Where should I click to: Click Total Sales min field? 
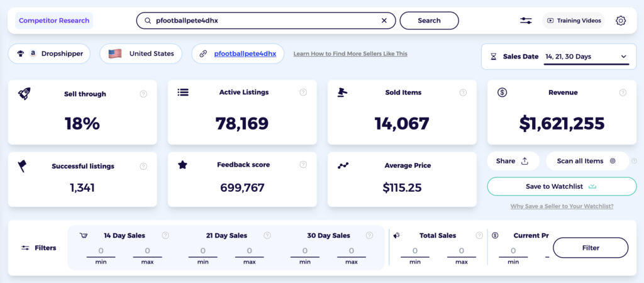[415, 252]
